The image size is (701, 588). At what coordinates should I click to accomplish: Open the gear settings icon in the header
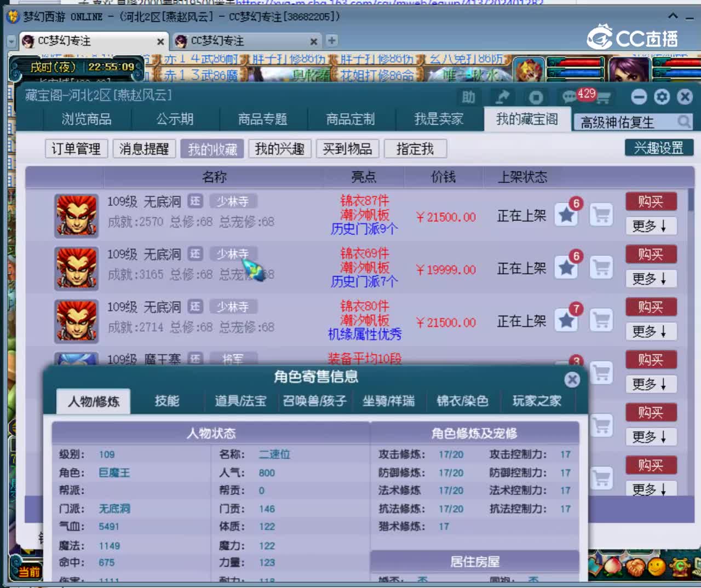click(662, 97)
